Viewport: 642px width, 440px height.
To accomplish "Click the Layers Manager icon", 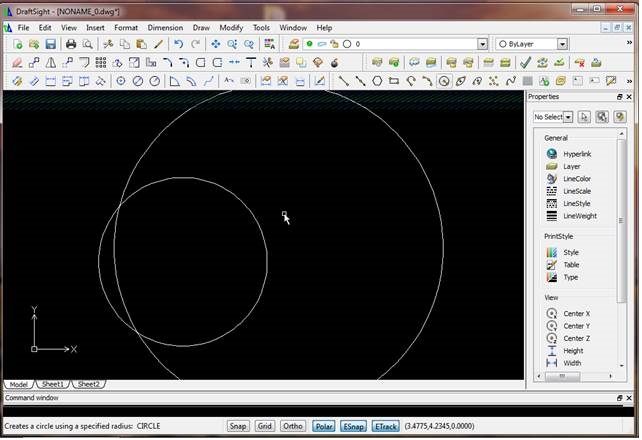I will tap(294, 44).
